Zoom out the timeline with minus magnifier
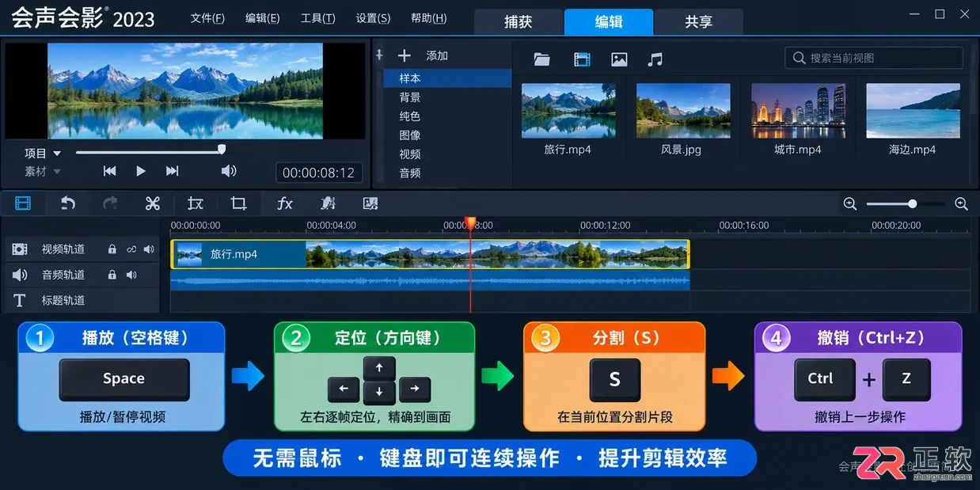Image resolution: width=980 pixels, height=490 pixels. point(850,203)
